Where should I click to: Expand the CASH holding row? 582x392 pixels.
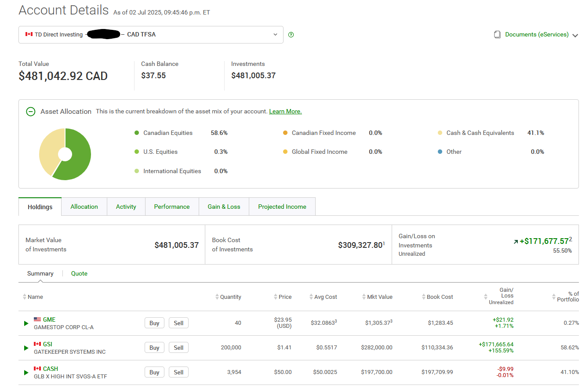click(x=26, y=373)
